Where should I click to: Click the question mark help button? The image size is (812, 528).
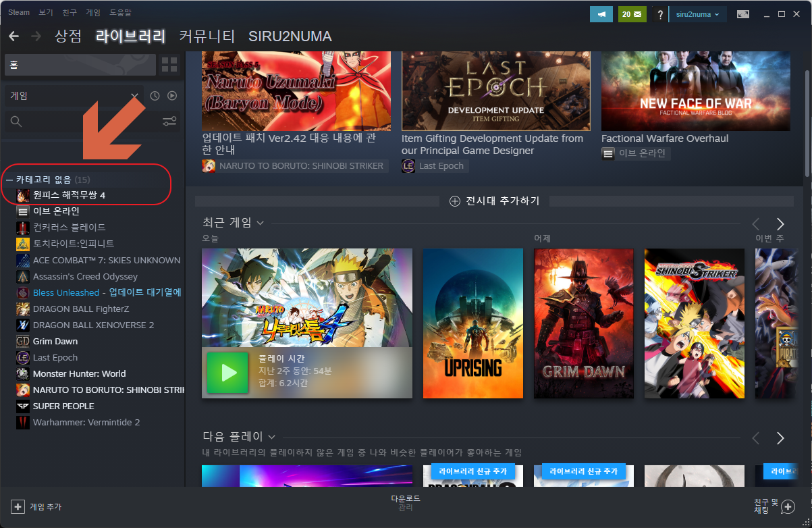click(659, 14)
